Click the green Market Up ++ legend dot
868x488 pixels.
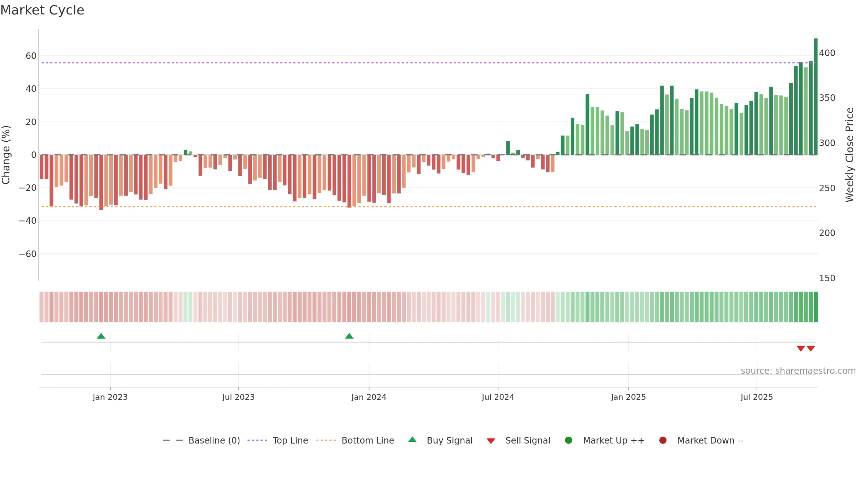click(x=569, y=440)
